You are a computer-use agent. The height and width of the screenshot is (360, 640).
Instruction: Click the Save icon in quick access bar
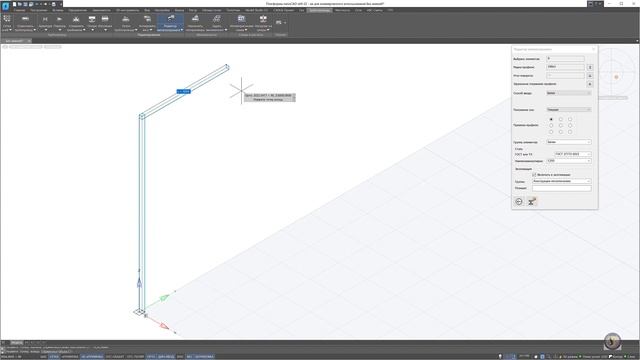pyautogui.click(x=25, y=4)
